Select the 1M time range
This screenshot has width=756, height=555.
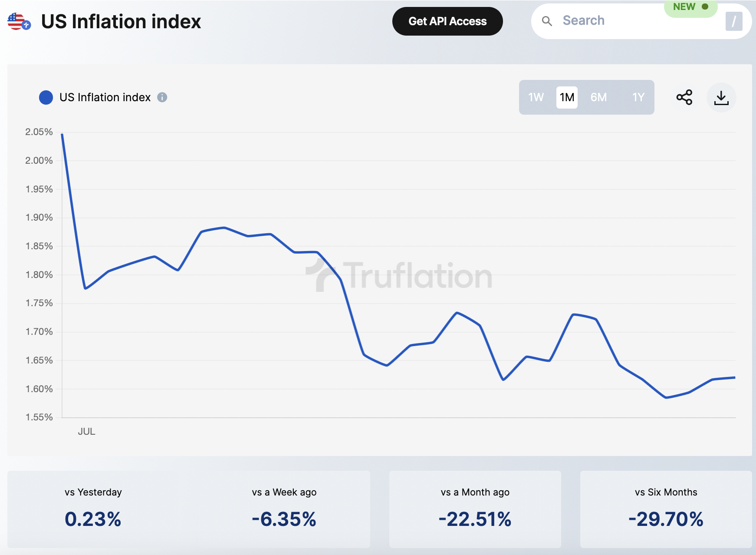click(567, 97)
